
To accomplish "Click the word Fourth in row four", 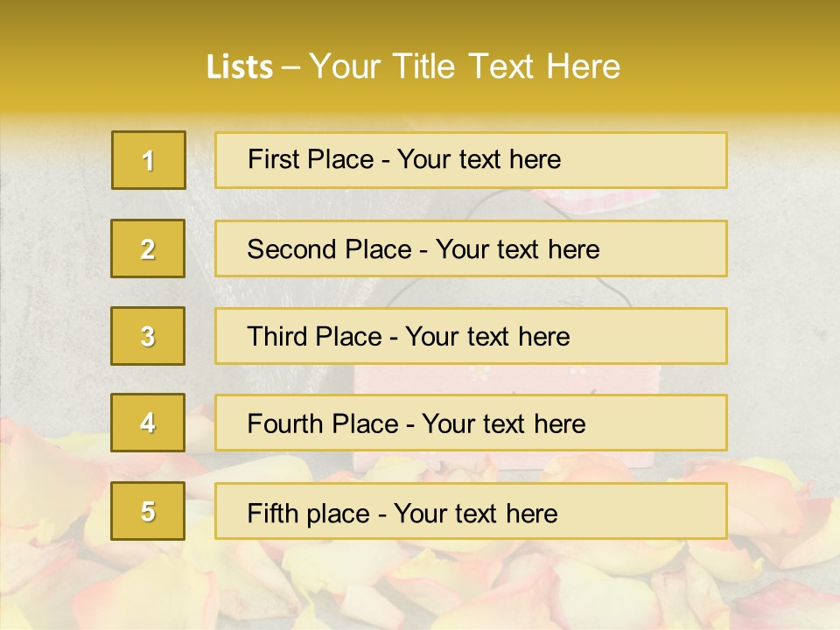I will click(286, 424).
